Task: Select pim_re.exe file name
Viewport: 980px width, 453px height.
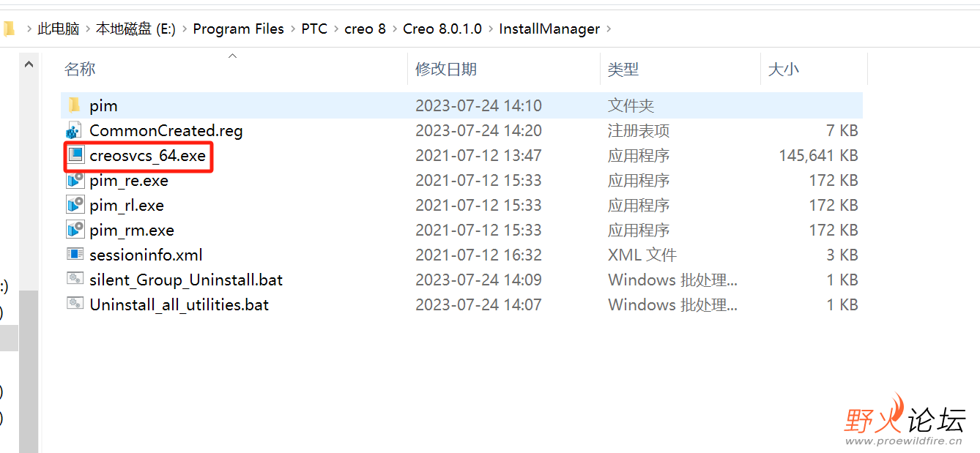Action: click(x=129, y=181)
